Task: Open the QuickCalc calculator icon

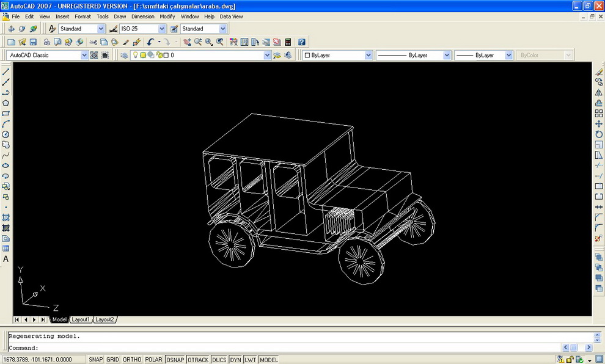Action: [x=288, y=42]
